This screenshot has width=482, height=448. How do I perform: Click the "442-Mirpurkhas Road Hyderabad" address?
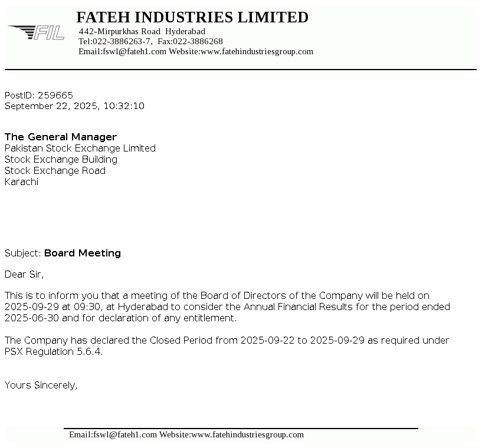pyautogui.click(x=142, y=31)
